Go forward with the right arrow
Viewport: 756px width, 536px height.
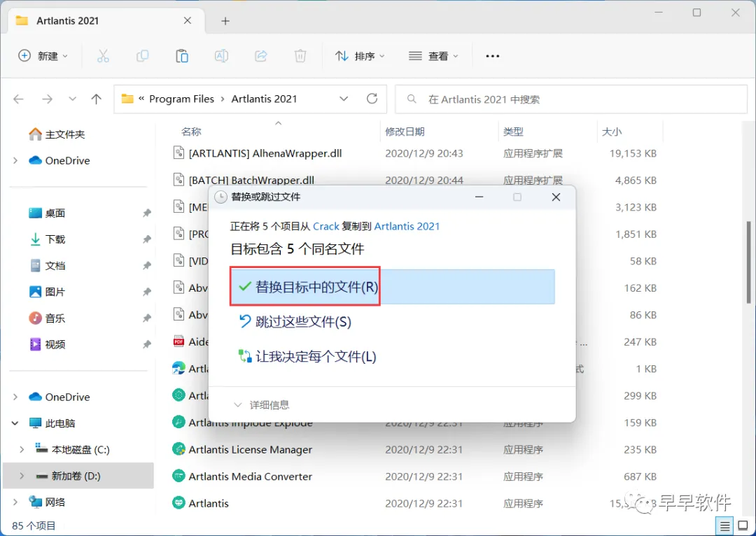click(47, 99)
